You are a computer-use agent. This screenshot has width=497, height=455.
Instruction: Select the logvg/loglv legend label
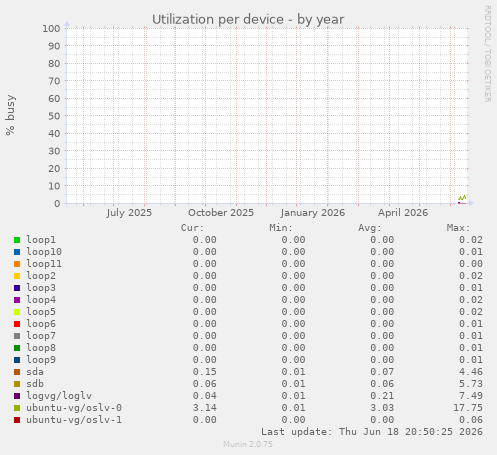[59, 396]
